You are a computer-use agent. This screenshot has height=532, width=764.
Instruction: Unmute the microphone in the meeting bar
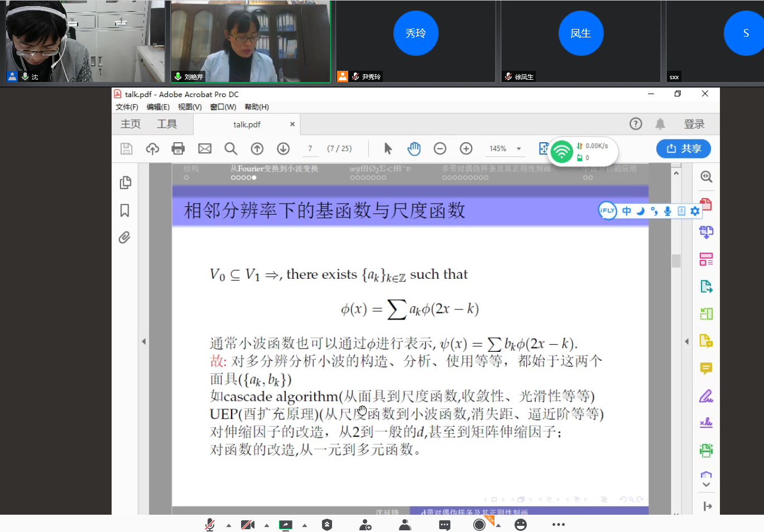click(209, 524)
